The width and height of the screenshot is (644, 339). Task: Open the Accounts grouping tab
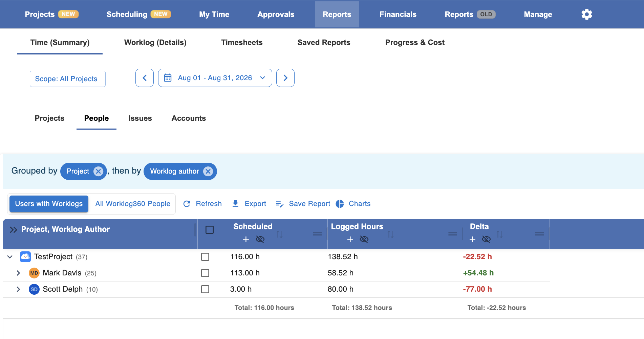[189, 118]
